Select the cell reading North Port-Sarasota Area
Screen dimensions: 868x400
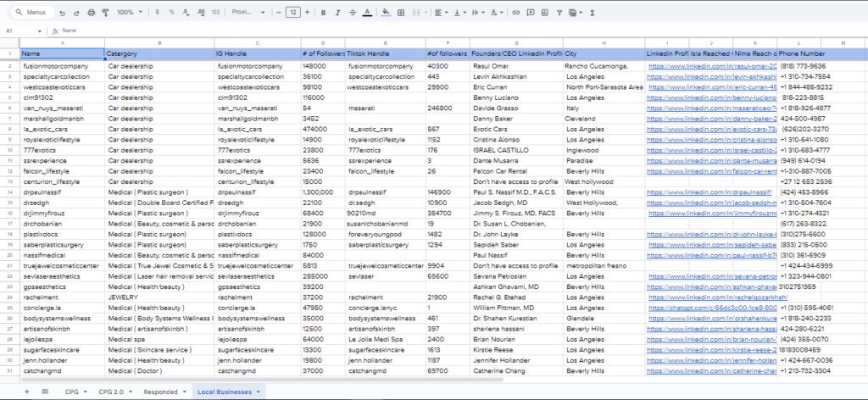[604, 87]
